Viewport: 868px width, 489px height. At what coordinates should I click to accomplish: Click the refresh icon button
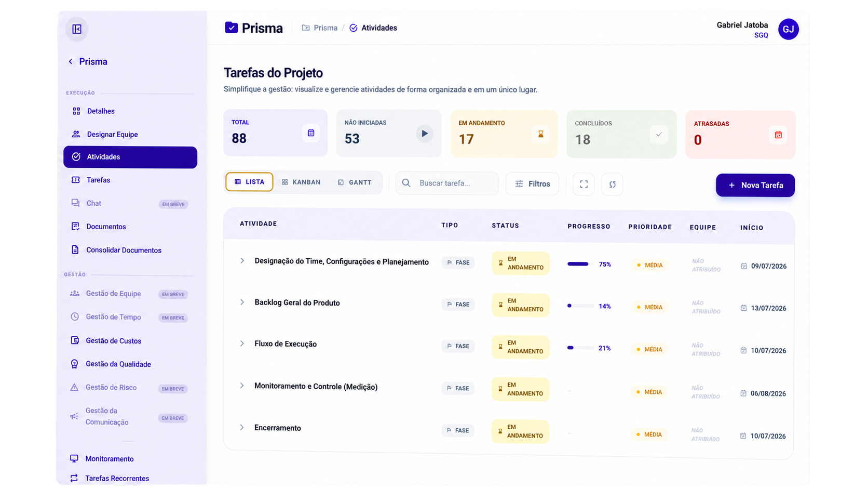coord(613,184)
